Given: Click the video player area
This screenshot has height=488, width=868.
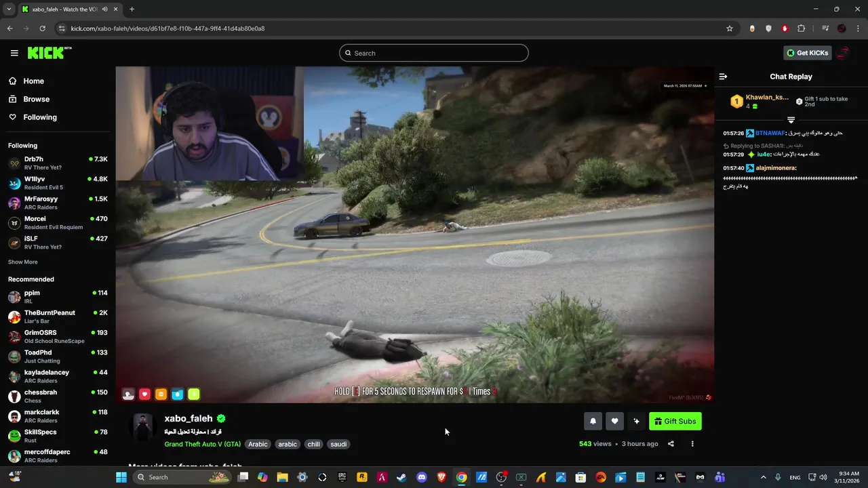Looking at the screenshot, I should [x=414, y=234].
